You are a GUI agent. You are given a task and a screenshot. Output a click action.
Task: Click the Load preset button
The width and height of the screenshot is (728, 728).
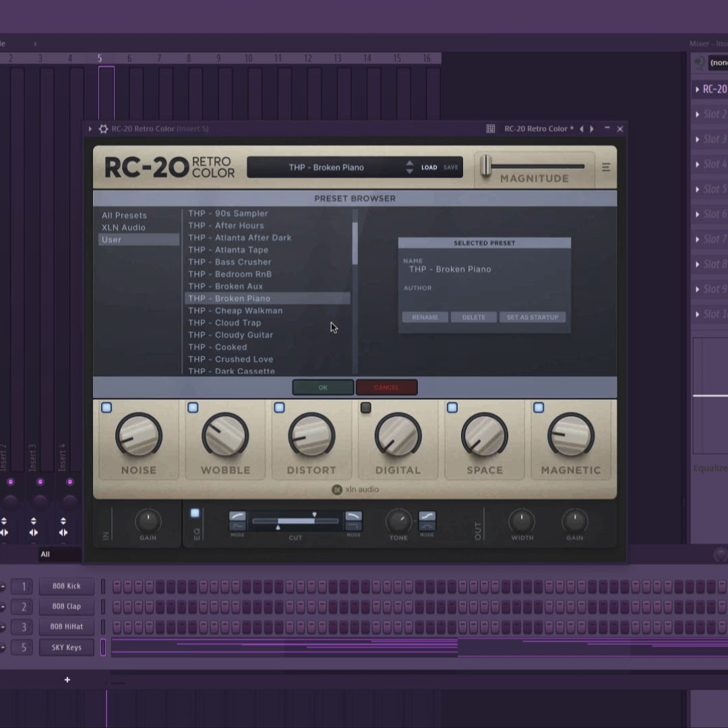pyautogui.click(x=429, y=167)
